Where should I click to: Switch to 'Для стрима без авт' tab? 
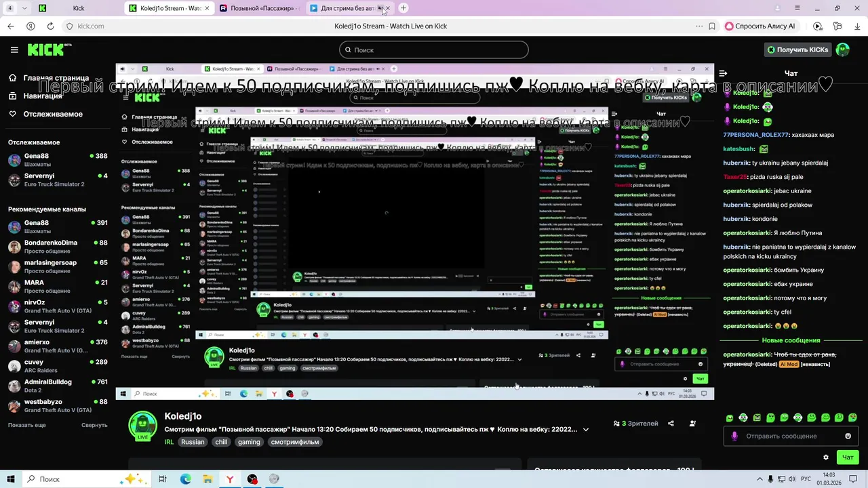pyautogui.click(x=349, y=8)
